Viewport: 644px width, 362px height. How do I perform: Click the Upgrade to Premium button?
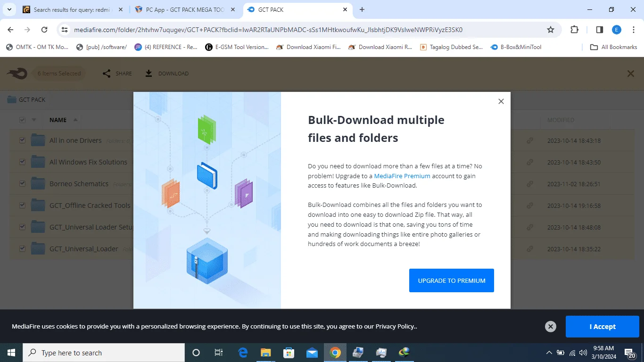pyautogui.click(x=452, y=280)
